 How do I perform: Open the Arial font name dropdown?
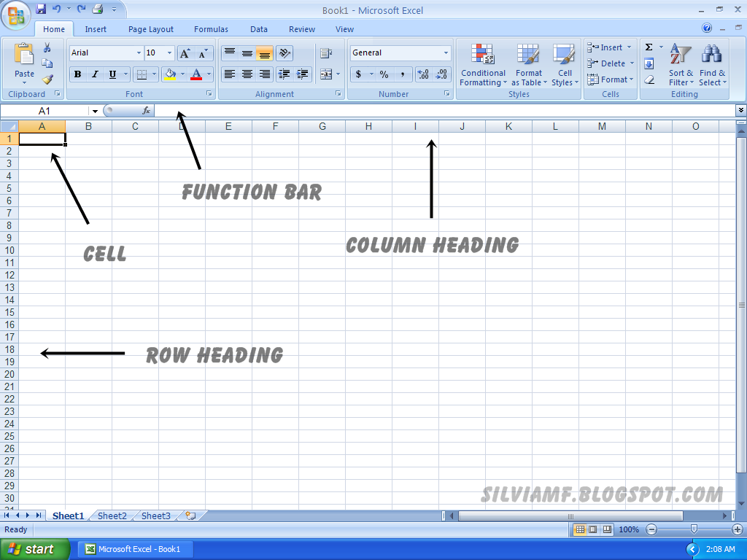[x=139, y=52]
